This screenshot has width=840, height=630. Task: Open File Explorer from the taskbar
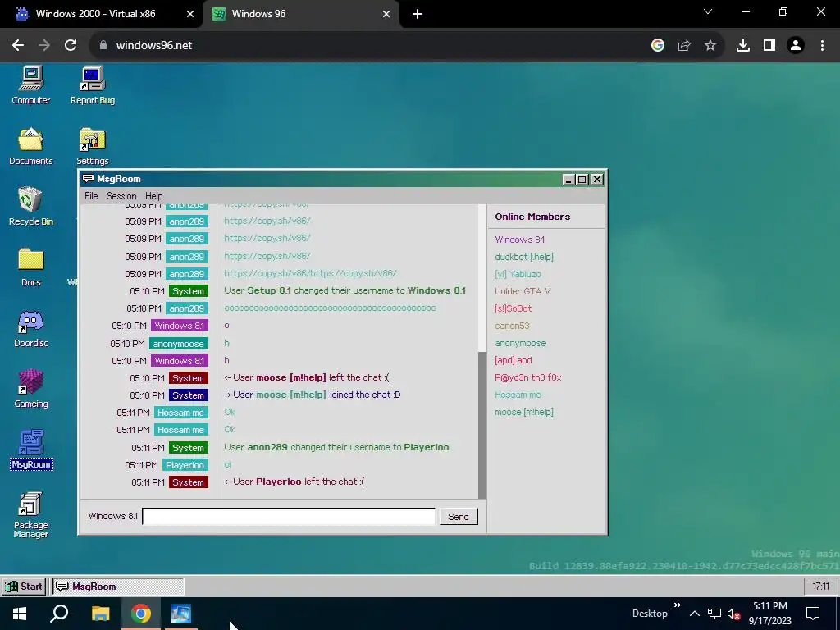(x=100, y=614)
